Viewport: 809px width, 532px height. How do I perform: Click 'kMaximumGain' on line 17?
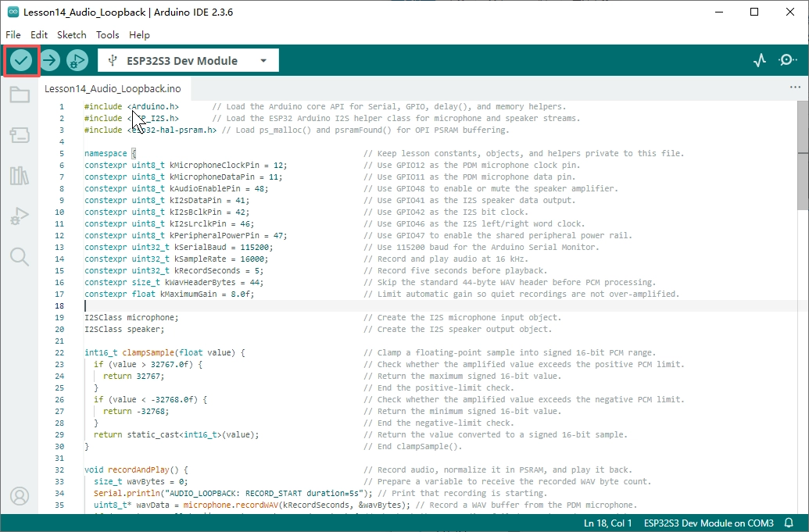click(188, 294)
